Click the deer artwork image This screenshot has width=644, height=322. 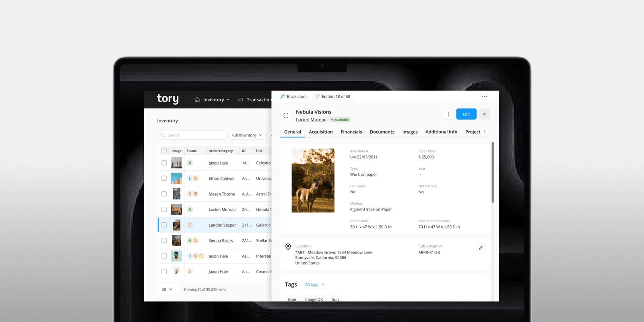point(313,181)
